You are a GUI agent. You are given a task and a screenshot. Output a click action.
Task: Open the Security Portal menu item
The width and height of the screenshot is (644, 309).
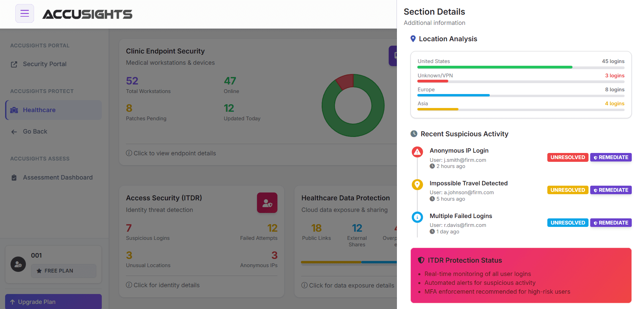click(x=44, y=64)
